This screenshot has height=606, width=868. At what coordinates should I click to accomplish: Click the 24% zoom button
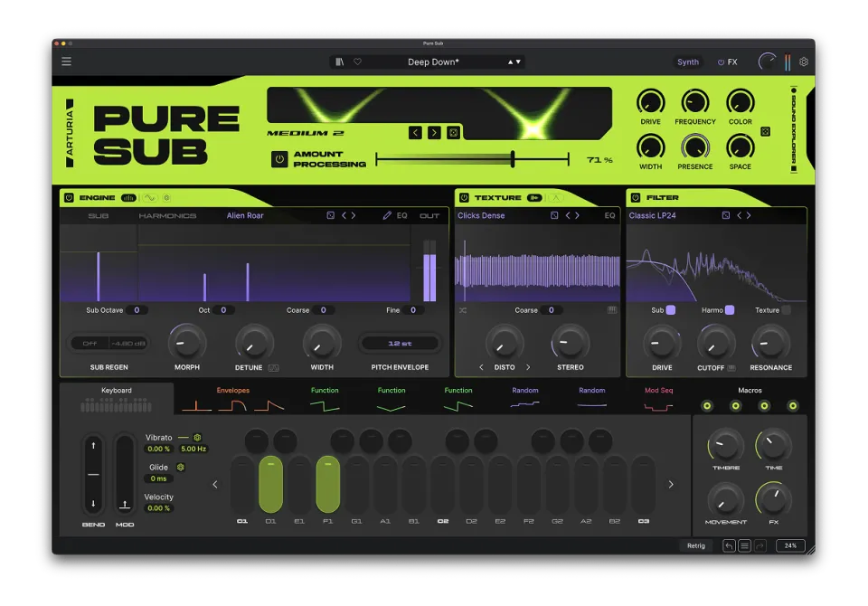tap(790, 545)
